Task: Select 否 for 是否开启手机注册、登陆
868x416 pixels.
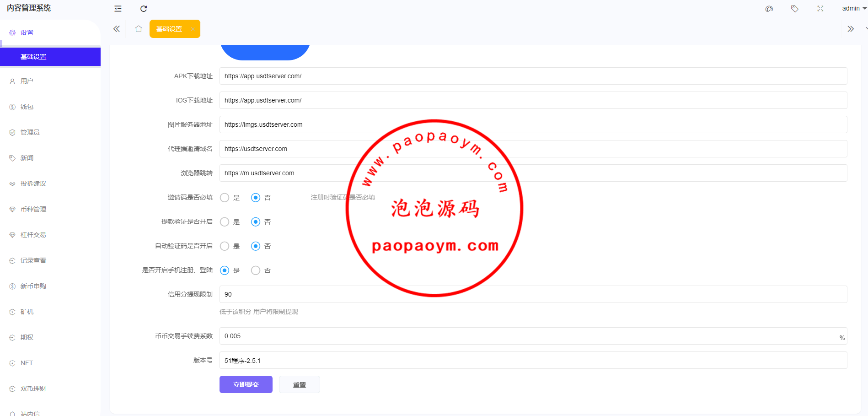Action: (256, 270)
